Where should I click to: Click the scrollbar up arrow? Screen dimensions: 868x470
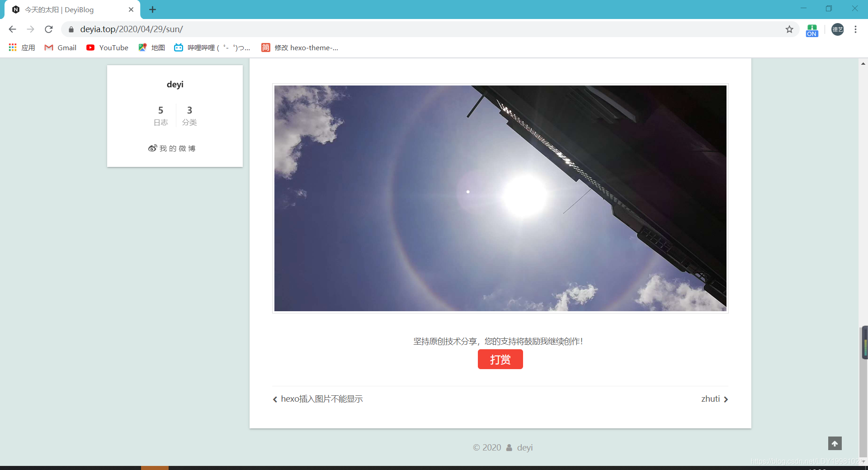[863, 64]
